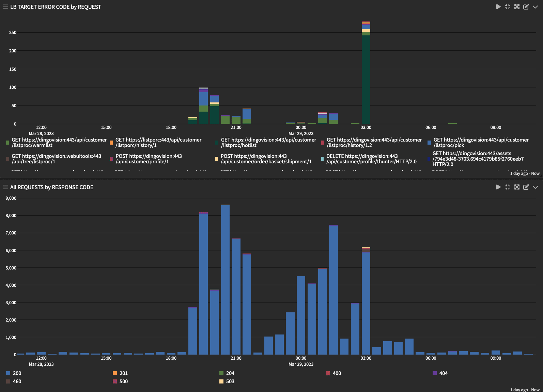Open hamburger menu of LB TARGET ERROR panel

click(5, 7)
